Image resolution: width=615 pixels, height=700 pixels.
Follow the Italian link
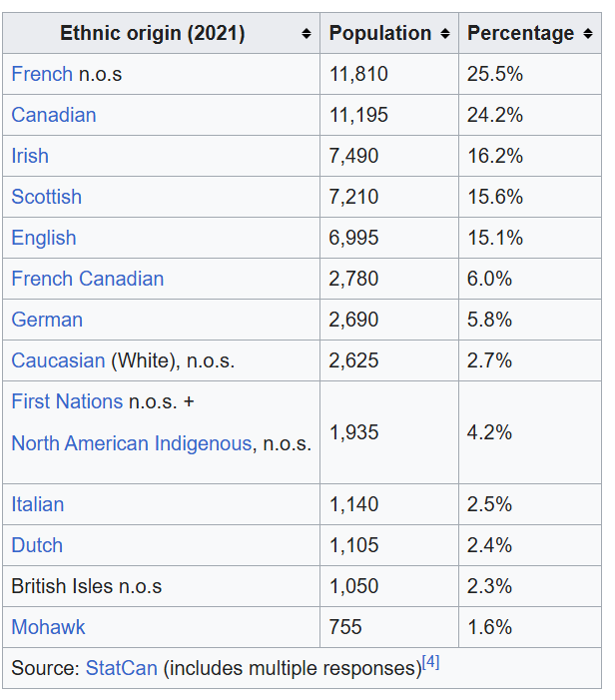click(38, 505)
